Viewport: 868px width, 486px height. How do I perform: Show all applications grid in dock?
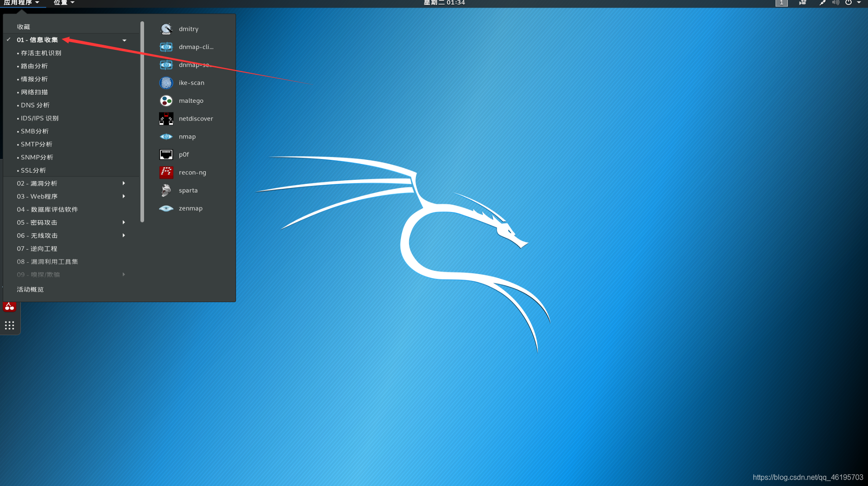(x=10, y=325)
